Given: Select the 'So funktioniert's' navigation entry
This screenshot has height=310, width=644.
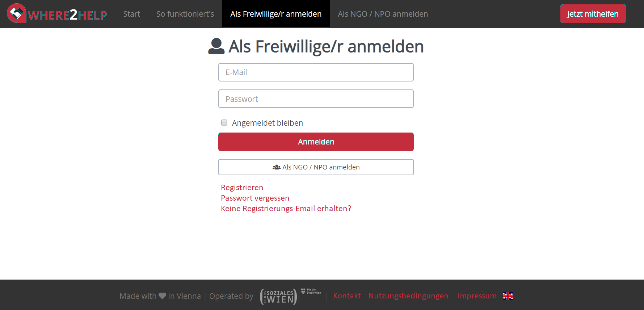Looking at the screenshot, I should coord(185,14).
